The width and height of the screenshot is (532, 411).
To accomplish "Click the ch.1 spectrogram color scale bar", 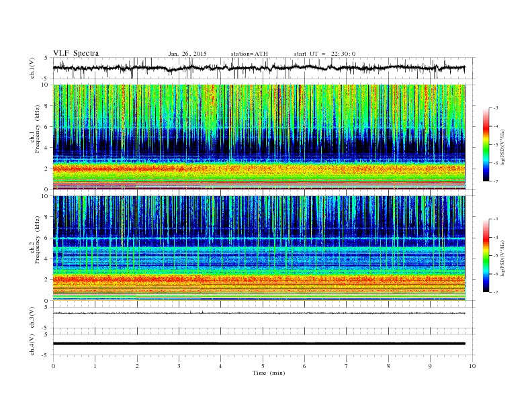I will 486,144.
